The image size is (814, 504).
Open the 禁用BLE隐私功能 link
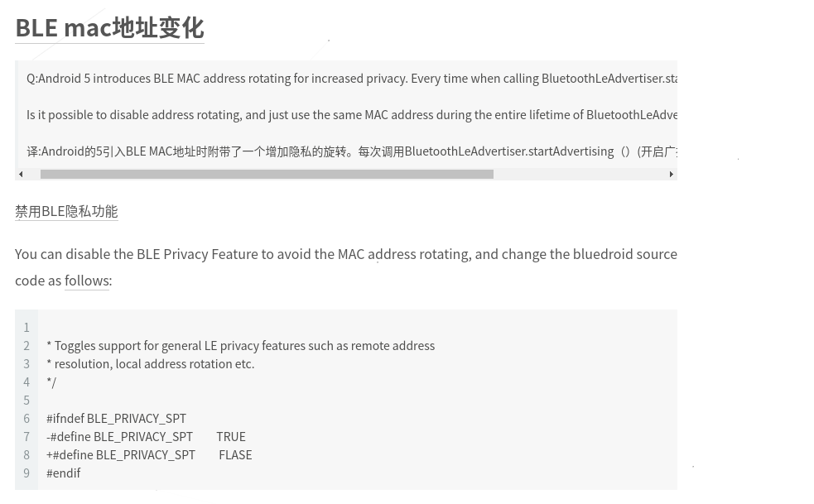pos(66,211)
